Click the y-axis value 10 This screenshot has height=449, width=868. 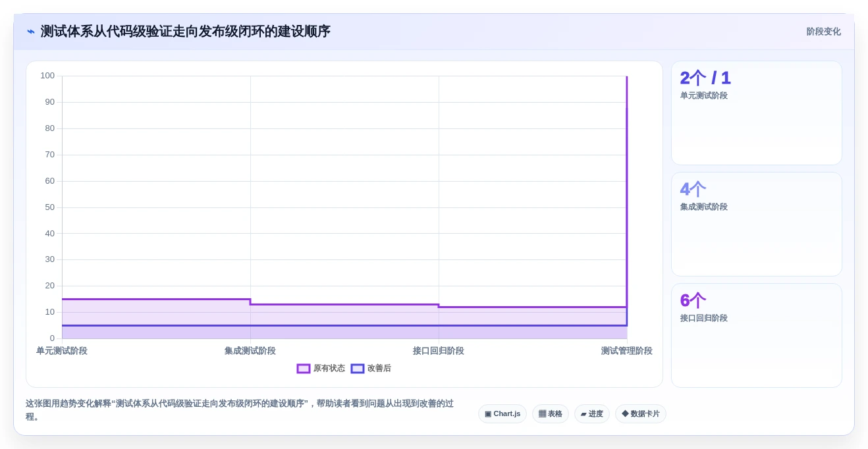[50, 312]
